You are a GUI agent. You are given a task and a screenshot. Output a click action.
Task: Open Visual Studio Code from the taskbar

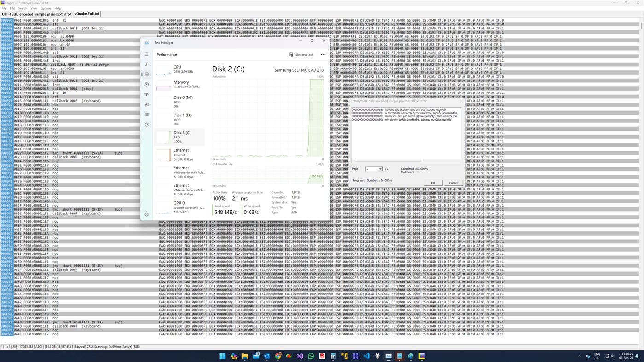pyautogui.click(x=366, y=356)
